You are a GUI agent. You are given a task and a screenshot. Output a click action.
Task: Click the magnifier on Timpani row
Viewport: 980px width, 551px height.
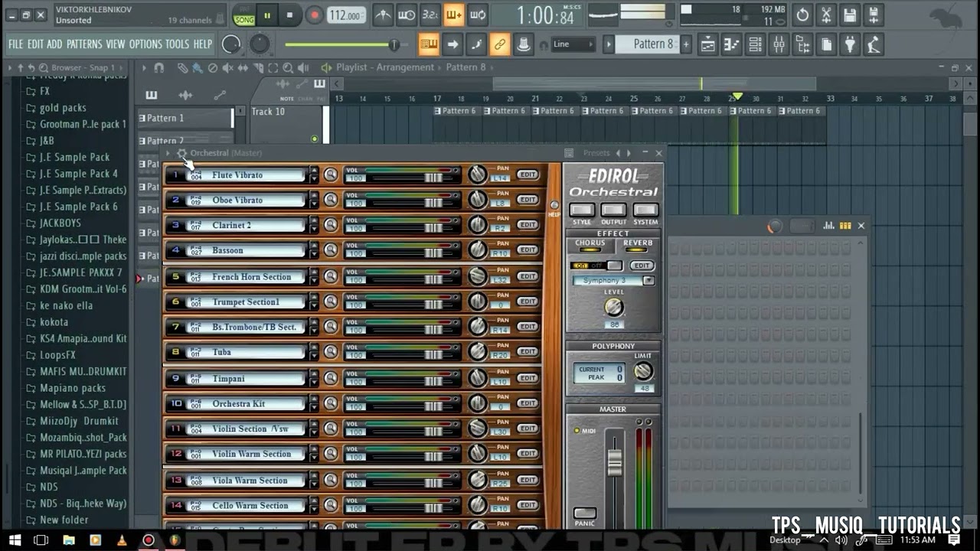[x=331, y=378]
